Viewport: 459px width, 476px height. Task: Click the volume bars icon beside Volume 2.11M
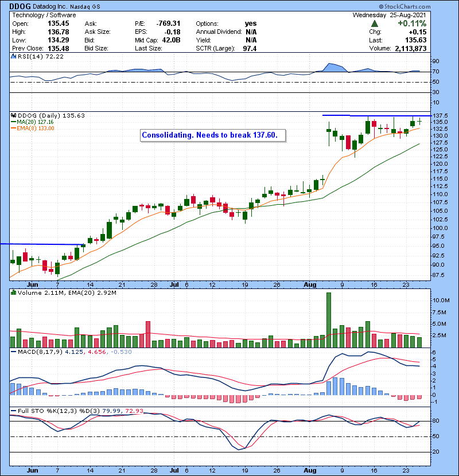click(x=13, y=292)
